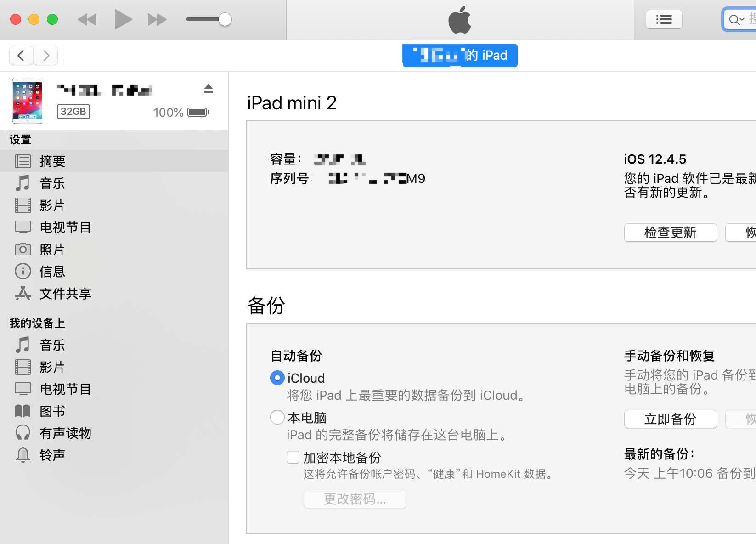Eject the connected iPad device
756x544 pixels.
coord(209,89)
